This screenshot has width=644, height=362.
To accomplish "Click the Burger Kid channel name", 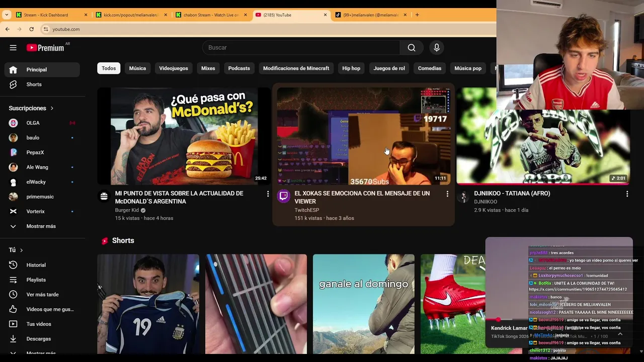I will pyautogui.click(x=127, y=210).
